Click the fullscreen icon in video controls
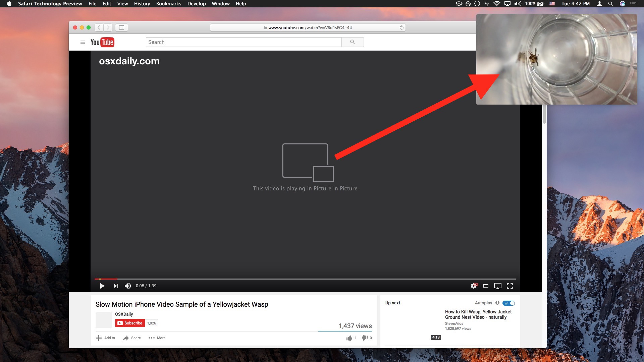 tap(509, 286)
